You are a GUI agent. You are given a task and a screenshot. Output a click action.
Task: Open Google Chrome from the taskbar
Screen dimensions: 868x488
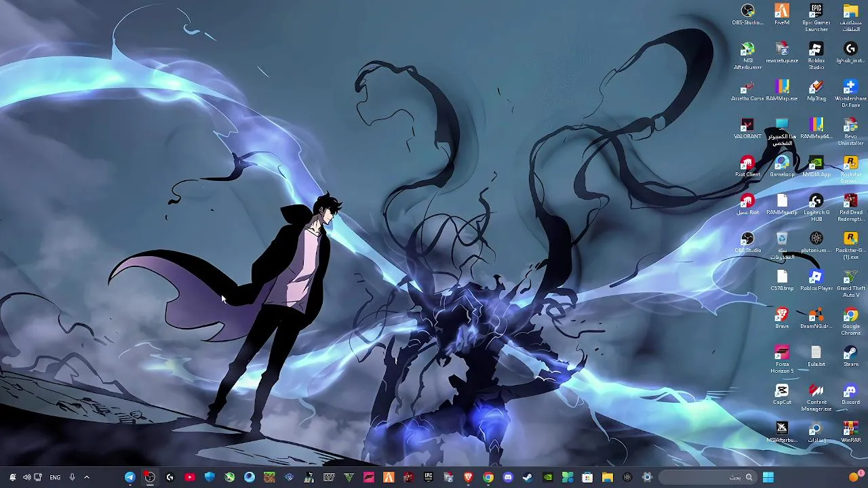pyautogui.click(x=488, y=477)
